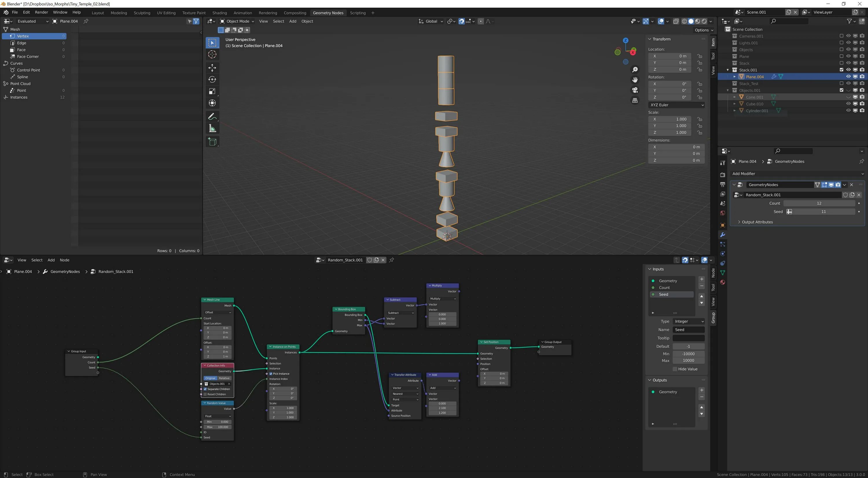Select the Move tool in viewport toolbar

[x=212, y=68]
